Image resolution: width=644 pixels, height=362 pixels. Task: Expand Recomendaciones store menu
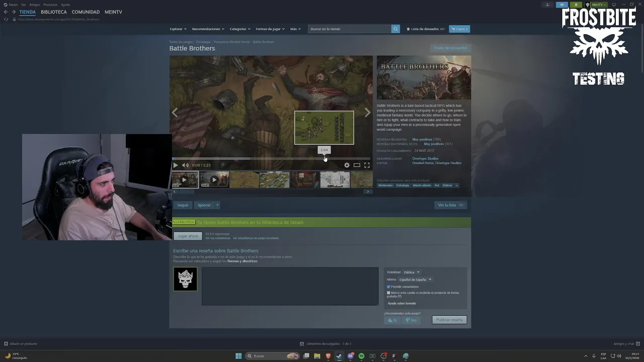click(208, 29)
